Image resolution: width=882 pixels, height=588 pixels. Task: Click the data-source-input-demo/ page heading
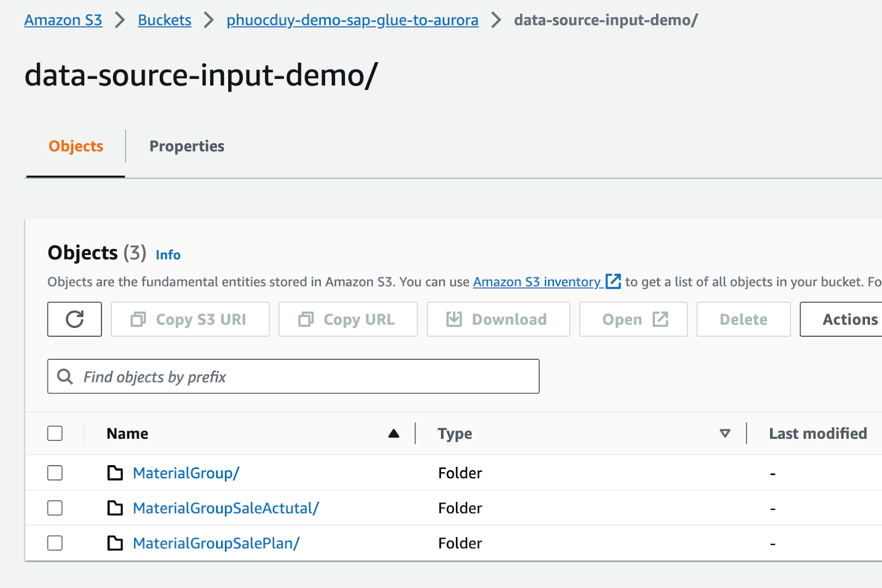tap(201, 75)
